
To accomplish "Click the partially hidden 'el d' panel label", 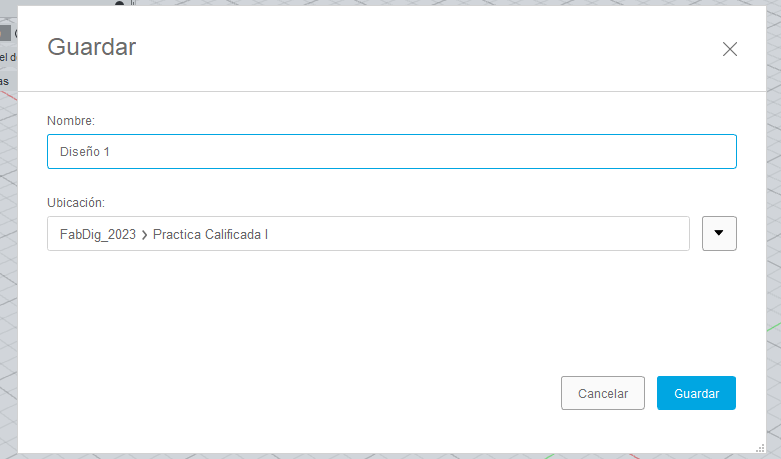I will coord(8,57).
